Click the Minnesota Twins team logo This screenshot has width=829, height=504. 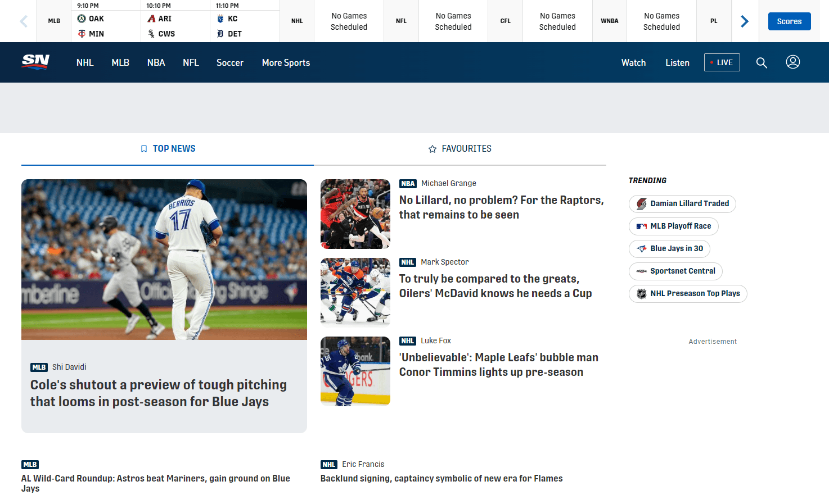pyautogui.click(x=82, y=34)
